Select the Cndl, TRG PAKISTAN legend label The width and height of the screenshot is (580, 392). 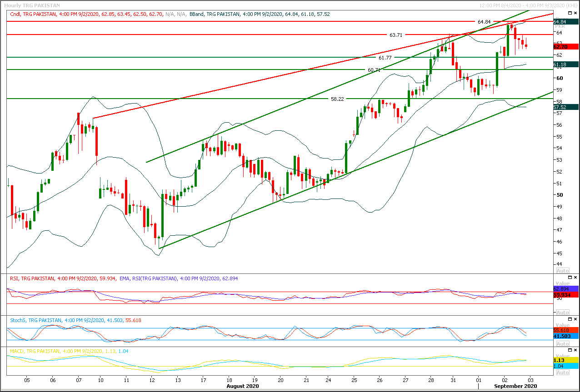pyautogui.click(x=33, y=14)
